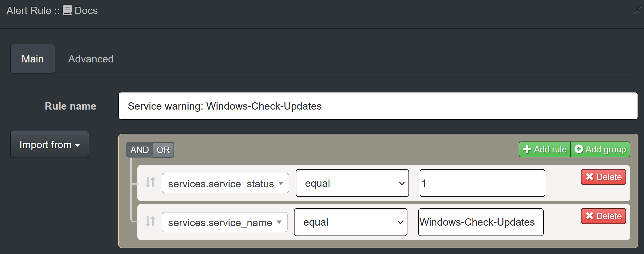This screenshot has height=254, width=644.
Task: Delete the service_name rule
Action: [x=603, y=216]
